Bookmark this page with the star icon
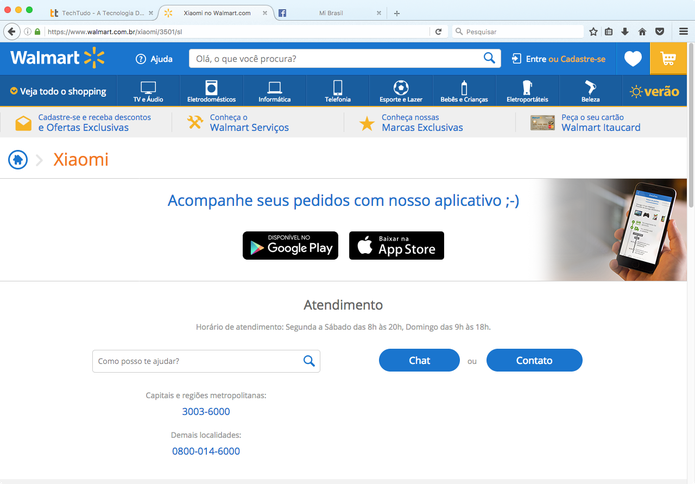Screen dimensions: 695x484 tap(593, 31)
